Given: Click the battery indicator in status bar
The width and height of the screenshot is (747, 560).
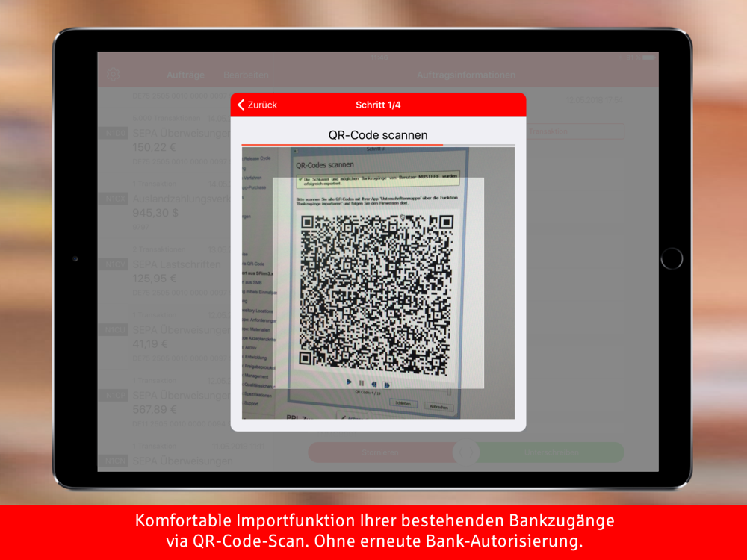Looking at the screenshot, I should (648, 57).
